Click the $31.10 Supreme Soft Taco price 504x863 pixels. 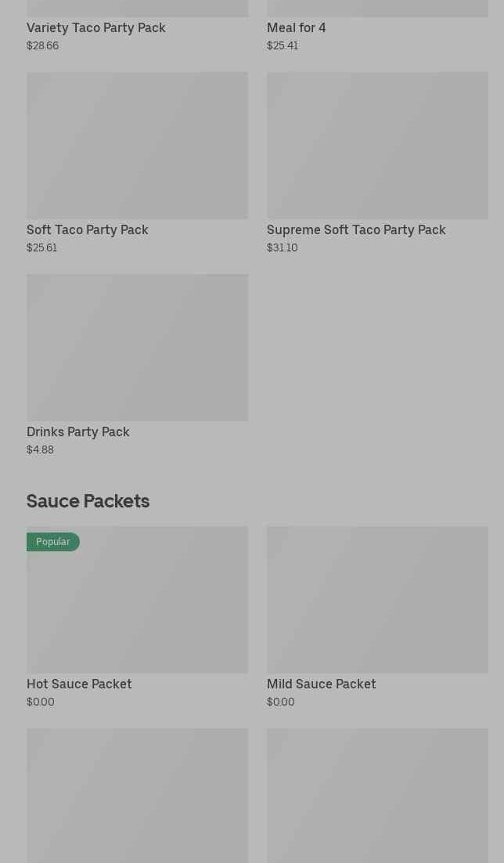[x=283, y=248]
